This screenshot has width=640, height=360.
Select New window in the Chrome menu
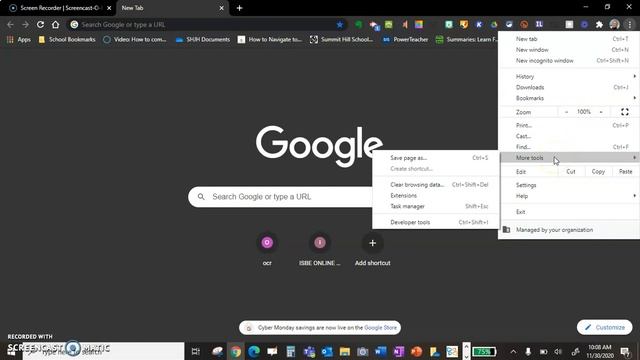coord(569,50)
